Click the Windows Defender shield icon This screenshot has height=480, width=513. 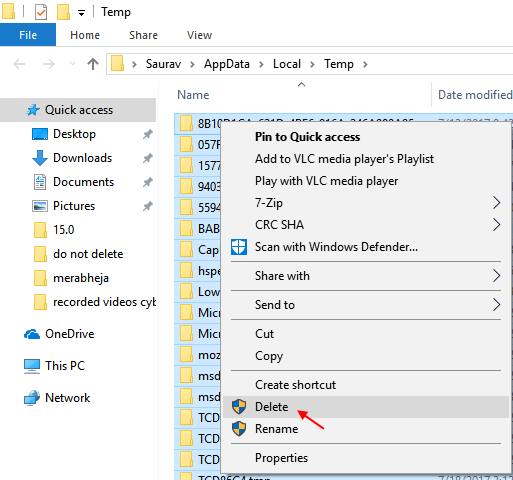[239, 247]
